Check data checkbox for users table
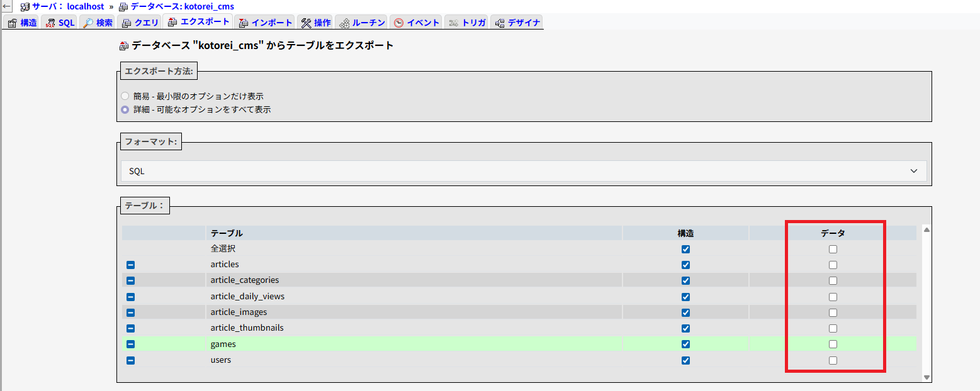 coord(833,360)
